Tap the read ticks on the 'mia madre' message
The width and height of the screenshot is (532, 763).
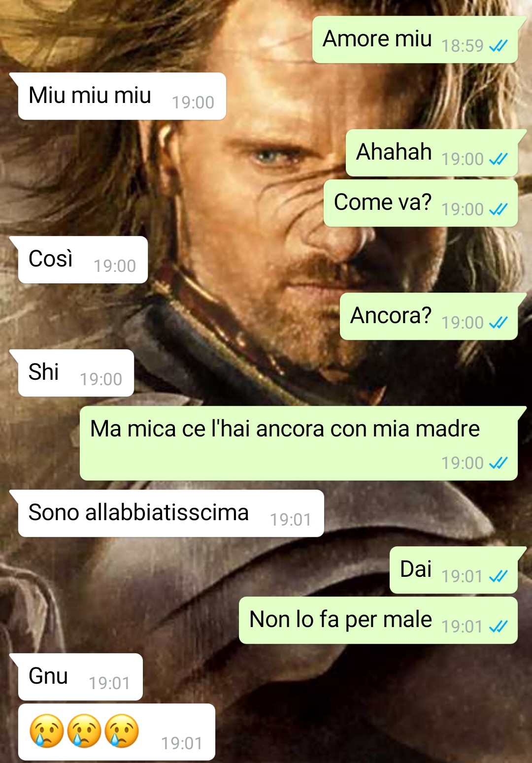point(498,463)
